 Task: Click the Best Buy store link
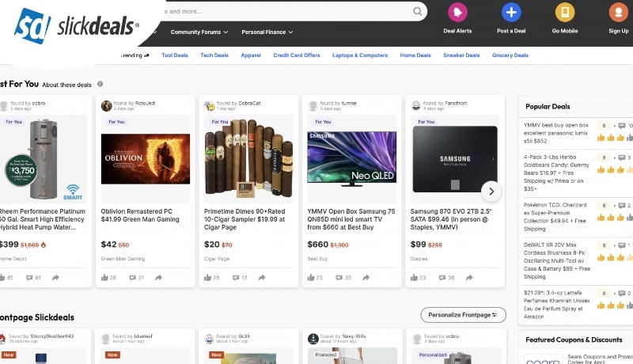click(x=317, y=259)
